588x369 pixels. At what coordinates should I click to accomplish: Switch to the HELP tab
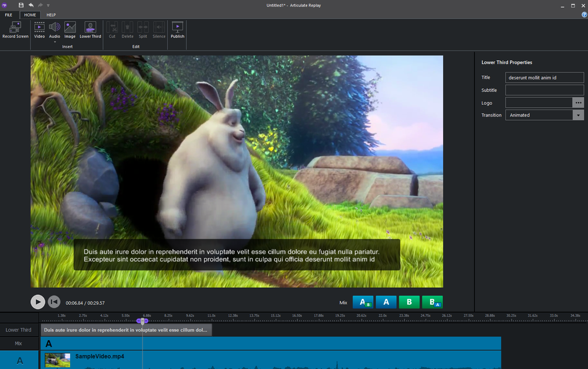pos(51,15)
